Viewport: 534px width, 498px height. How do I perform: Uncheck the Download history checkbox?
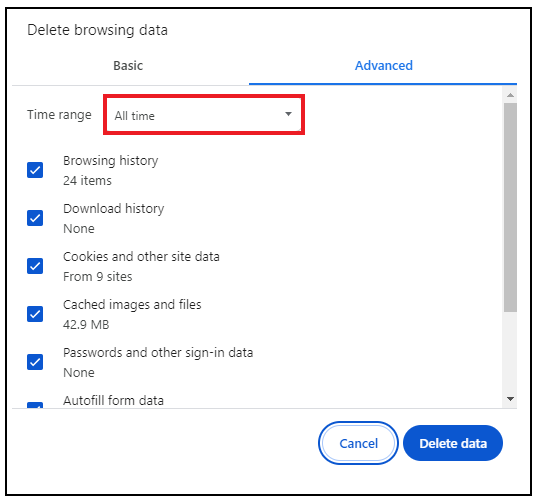coord(35,218)
